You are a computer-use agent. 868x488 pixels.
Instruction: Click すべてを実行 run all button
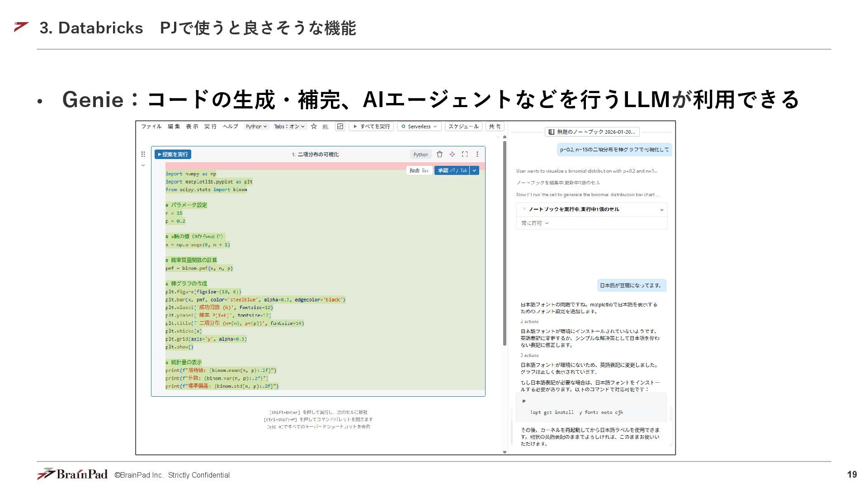[371, 127]
